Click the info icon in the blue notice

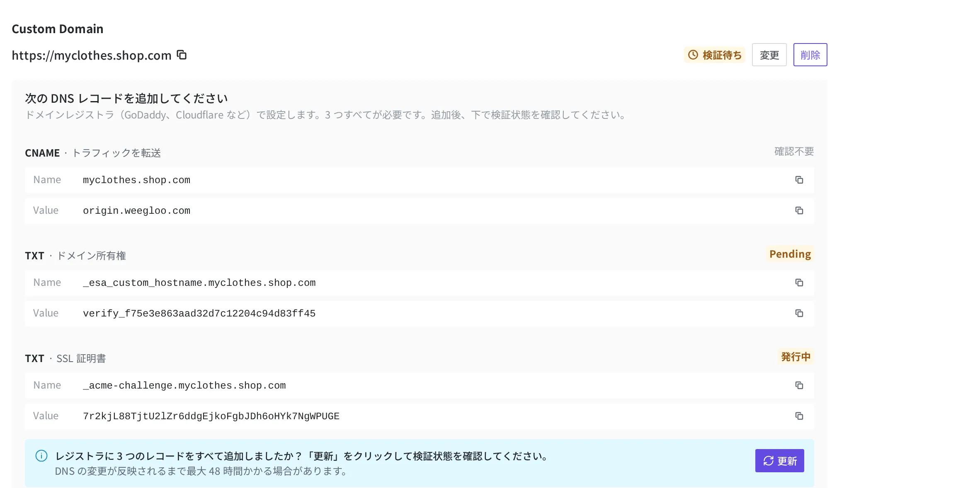[41, 456]
